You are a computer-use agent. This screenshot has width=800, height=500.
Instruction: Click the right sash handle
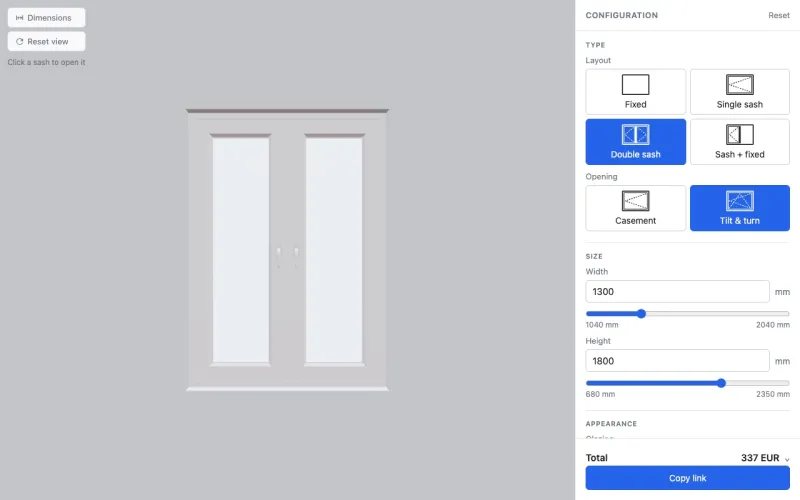tap(296, 257)
